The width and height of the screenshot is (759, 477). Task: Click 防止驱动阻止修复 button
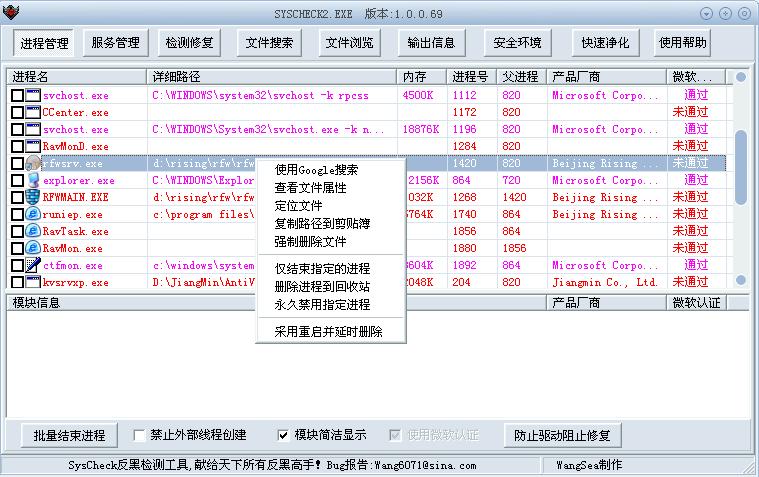[562, 435]
